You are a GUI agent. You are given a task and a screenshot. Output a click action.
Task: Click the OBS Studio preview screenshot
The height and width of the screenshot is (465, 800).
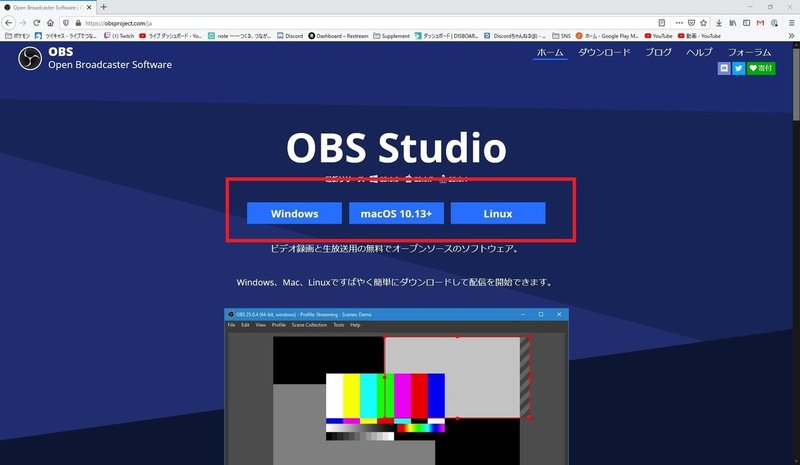[x=396, y=386]
